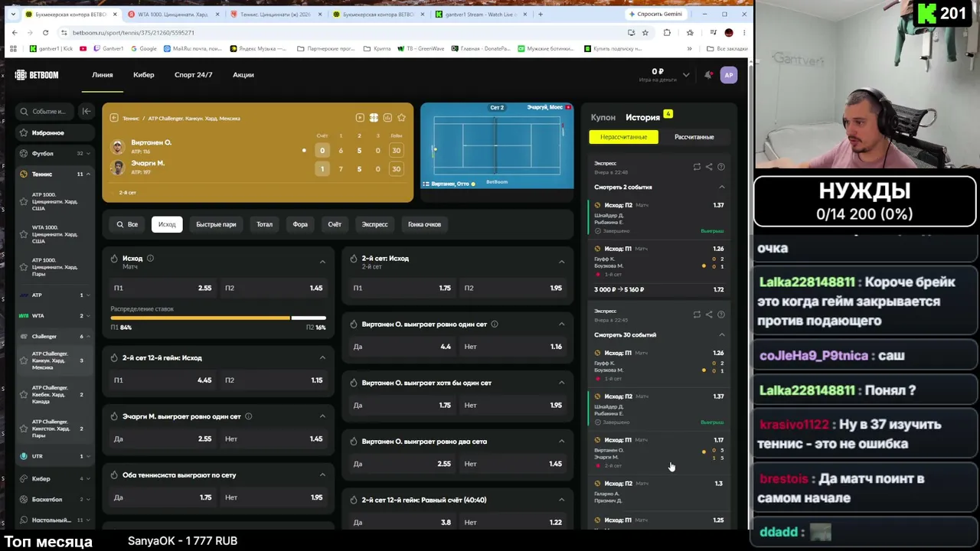
Task: Switch to the gantver1 Stream browser tab
Action: coord(481,14)
